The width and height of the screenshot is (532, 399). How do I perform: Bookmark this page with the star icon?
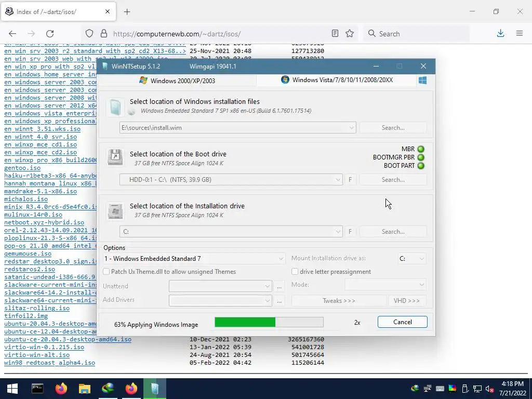(350, 34)
